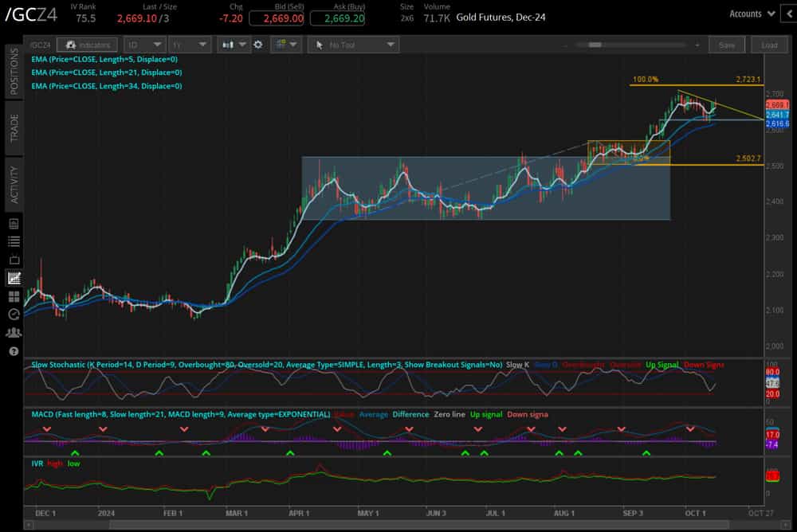
Task: Open chart settings via the gear icon
Action: (x=257, y=45)
